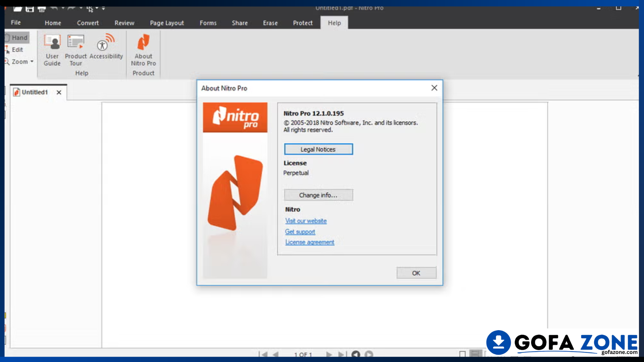Select continuous page view icon
This screenshot has height=362, width=644.
475,353
